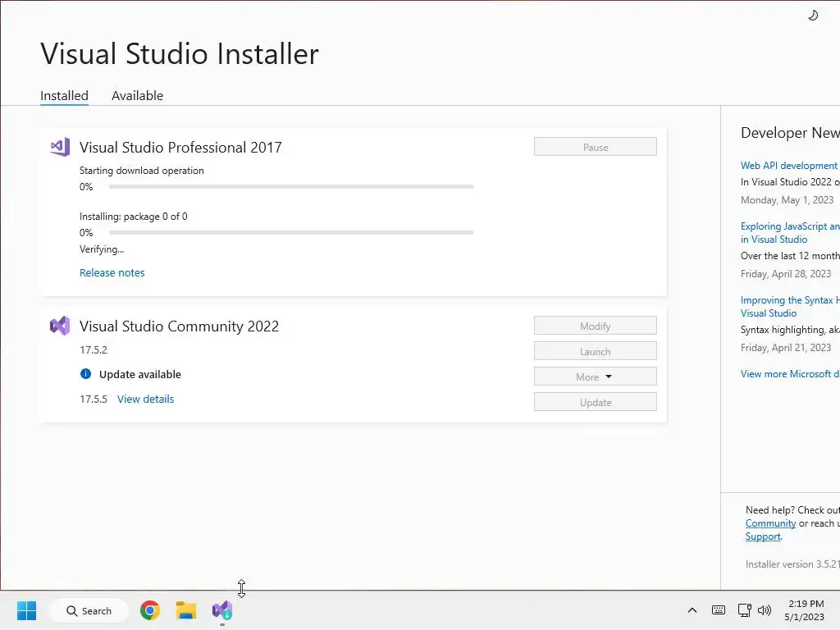Show hidden tray icons chevron

(x=692, y=610)
